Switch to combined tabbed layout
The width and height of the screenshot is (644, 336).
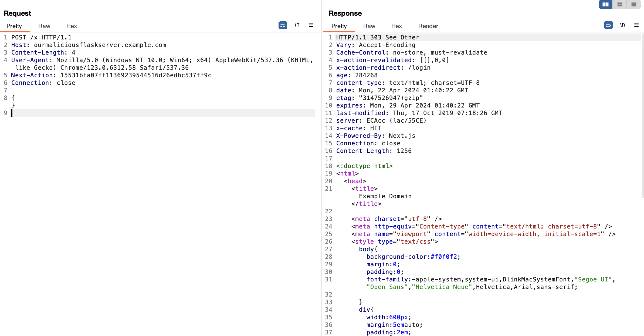pyautogui.click(x=634, y=4)
